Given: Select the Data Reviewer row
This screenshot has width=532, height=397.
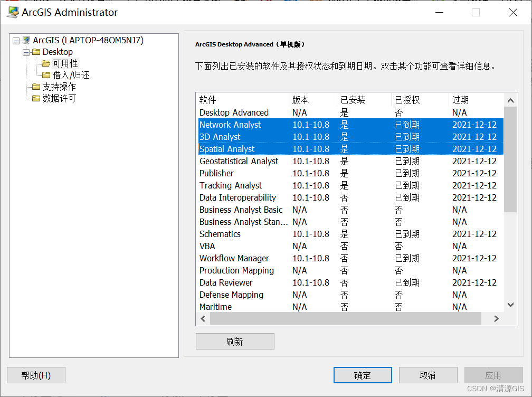Looking at the screenshot, I should click(350, 282).
